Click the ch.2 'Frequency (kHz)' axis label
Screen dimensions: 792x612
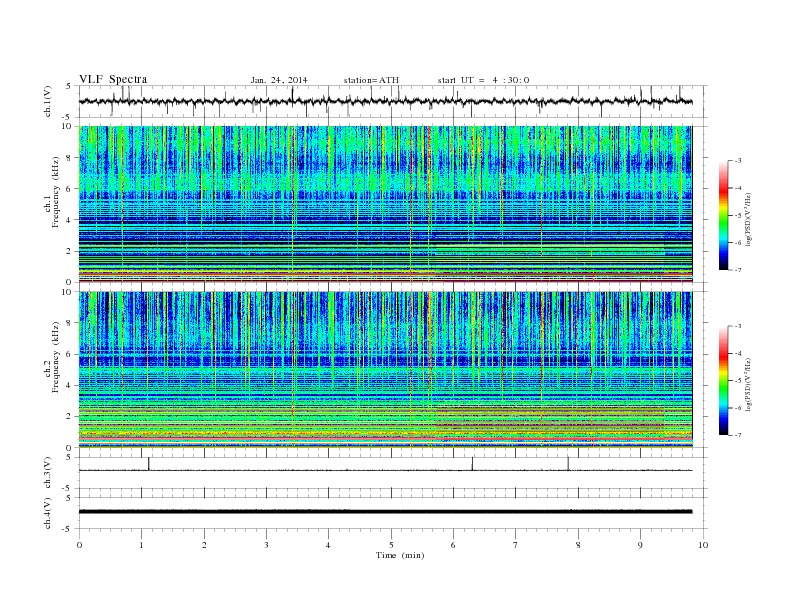pos(57,356)
